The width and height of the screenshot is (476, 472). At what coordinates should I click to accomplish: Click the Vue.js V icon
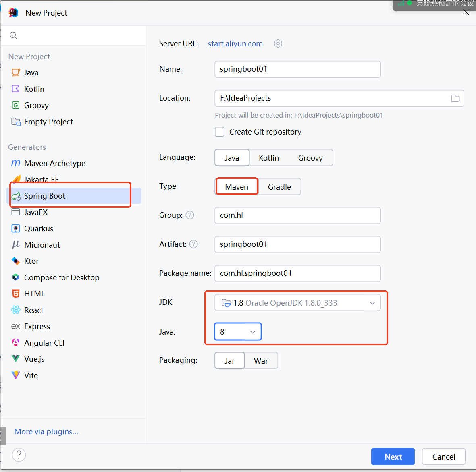pyautogui.click(x=16, y=359)
